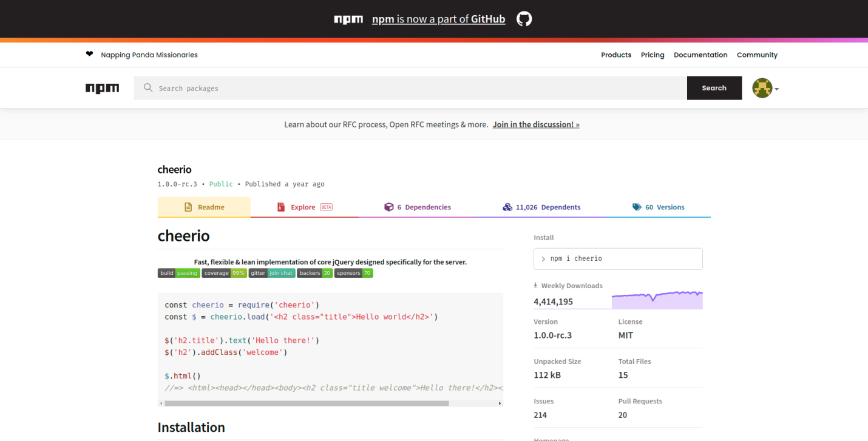The image size is (868, 441).
Task: Open the Products menu
Action: pyautogui.click(x=616, y=55)
